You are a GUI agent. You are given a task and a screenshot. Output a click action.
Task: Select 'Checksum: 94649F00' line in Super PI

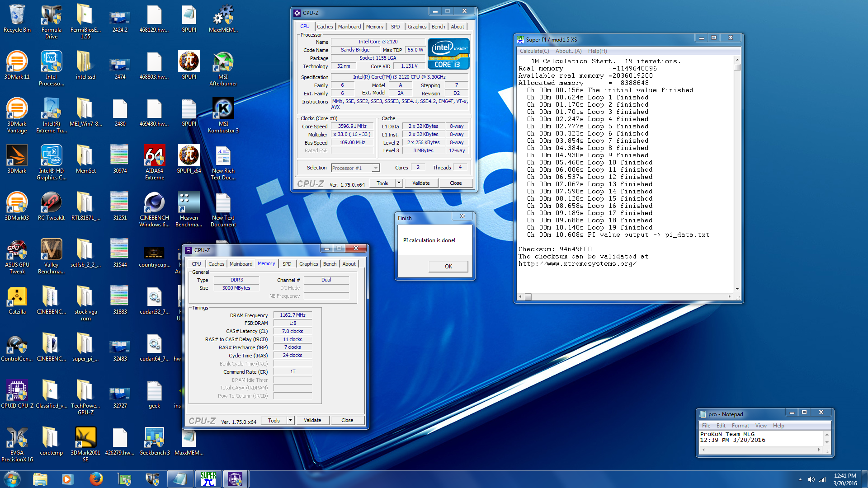tap(555, 249)
